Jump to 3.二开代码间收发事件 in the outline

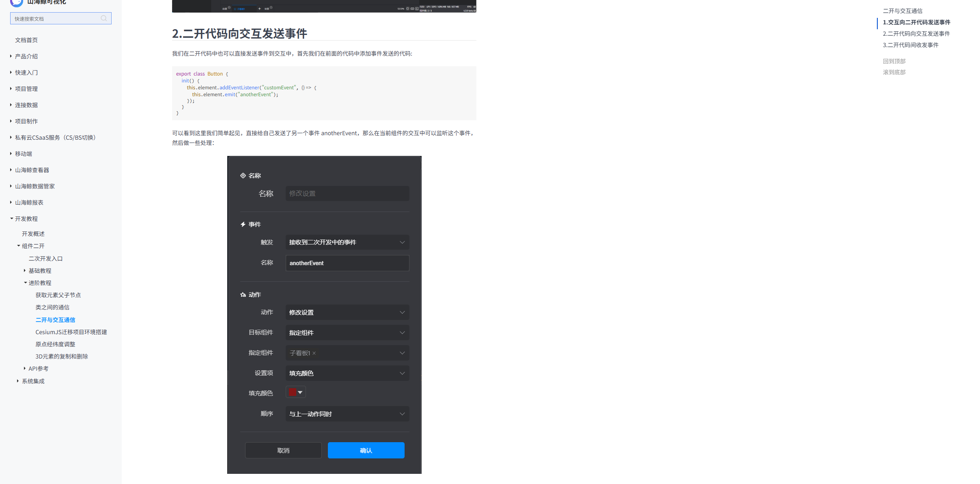pyautogui.click(x=911, y=45)
